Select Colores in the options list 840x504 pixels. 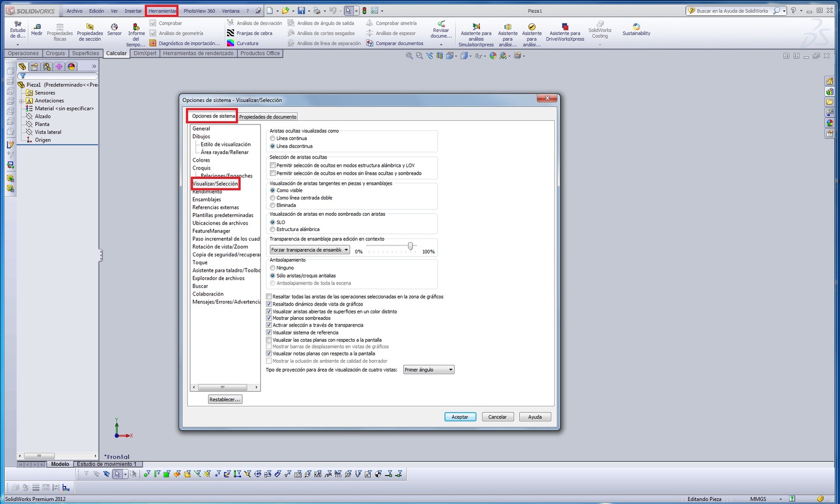201,160
